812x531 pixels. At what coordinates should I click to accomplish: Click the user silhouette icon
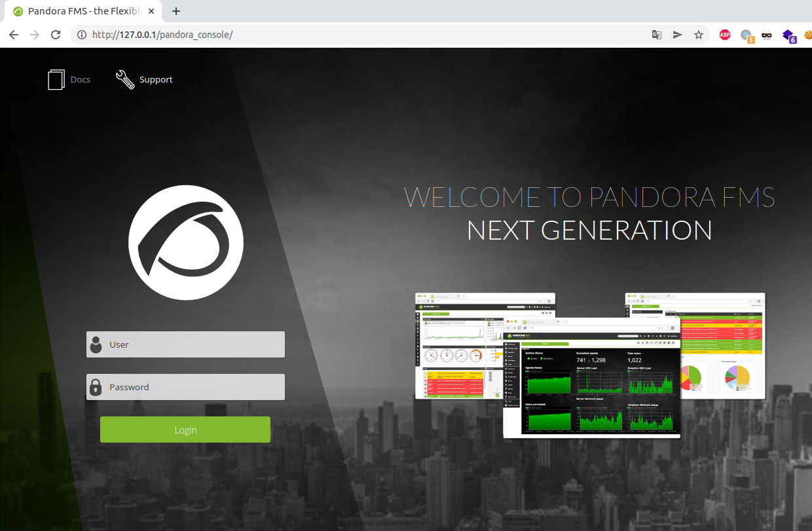(x=96, y=344)
